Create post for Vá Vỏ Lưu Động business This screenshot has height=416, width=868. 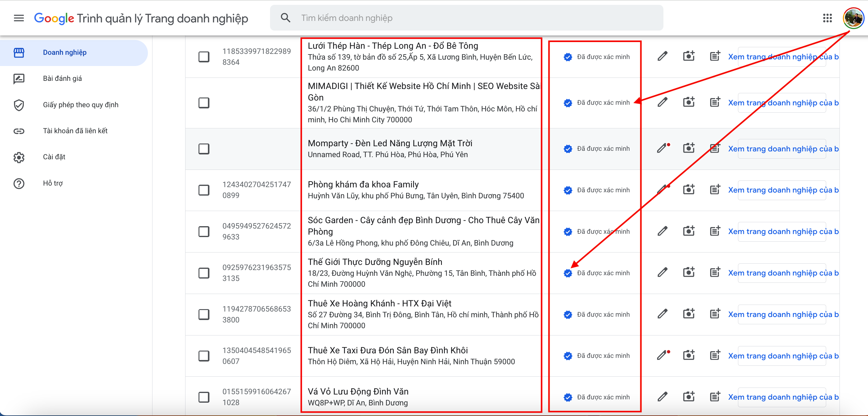715,397
